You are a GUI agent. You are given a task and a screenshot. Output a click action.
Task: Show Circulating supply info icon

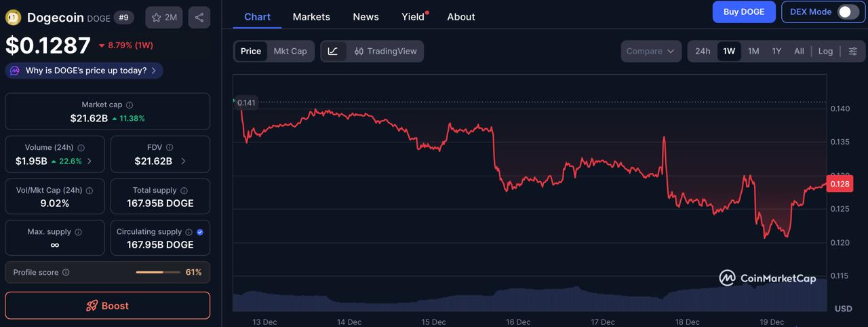(189, 232)
